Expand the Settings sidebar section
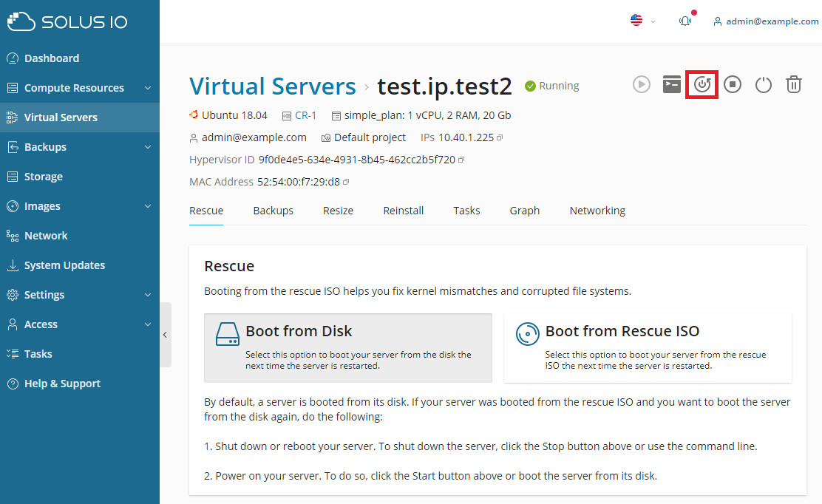The height and width of the screenshot is (504, 822). 79,295
